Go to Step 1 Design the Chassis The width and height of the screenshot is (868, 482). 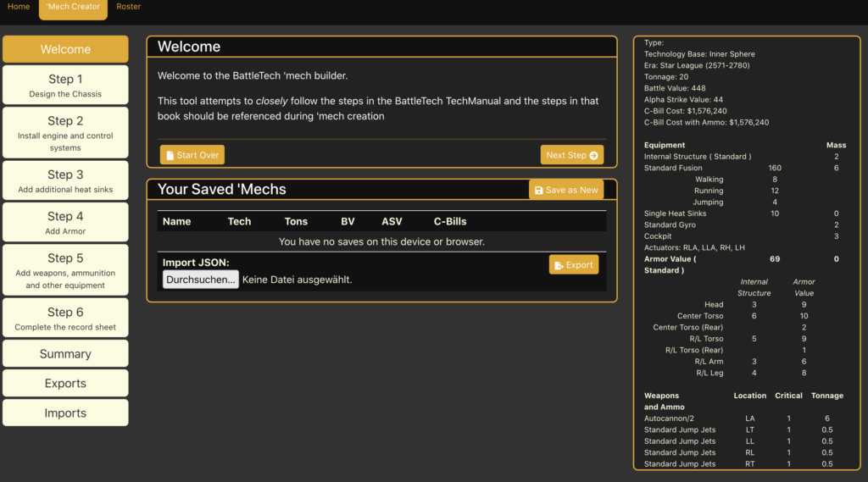point(65,86)
